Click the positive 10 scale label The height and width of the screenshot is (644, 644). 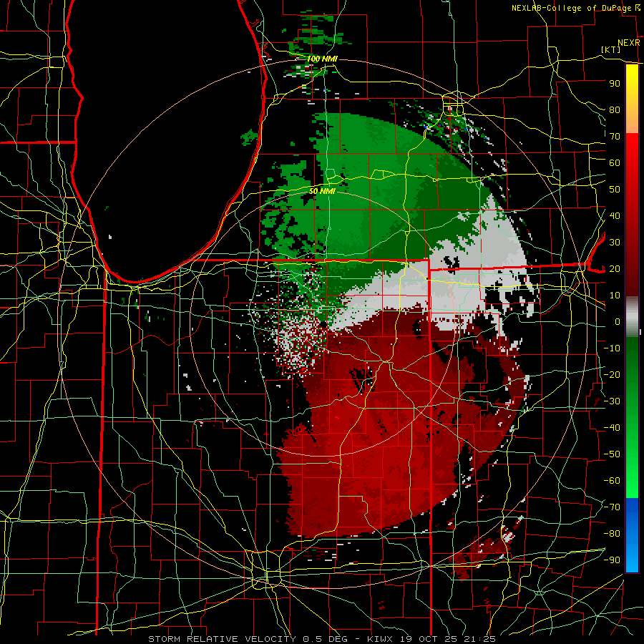pyautogui.click(x=614, y=296)
